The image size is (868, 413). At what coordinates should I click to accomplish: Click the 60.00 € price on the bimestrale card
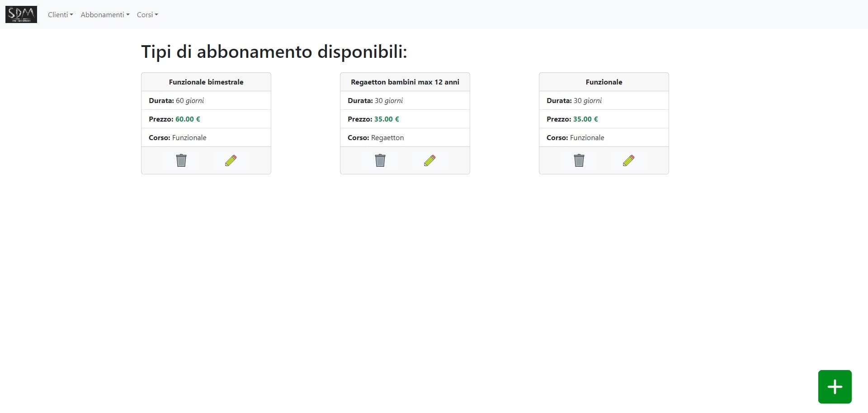pos(188,119)
